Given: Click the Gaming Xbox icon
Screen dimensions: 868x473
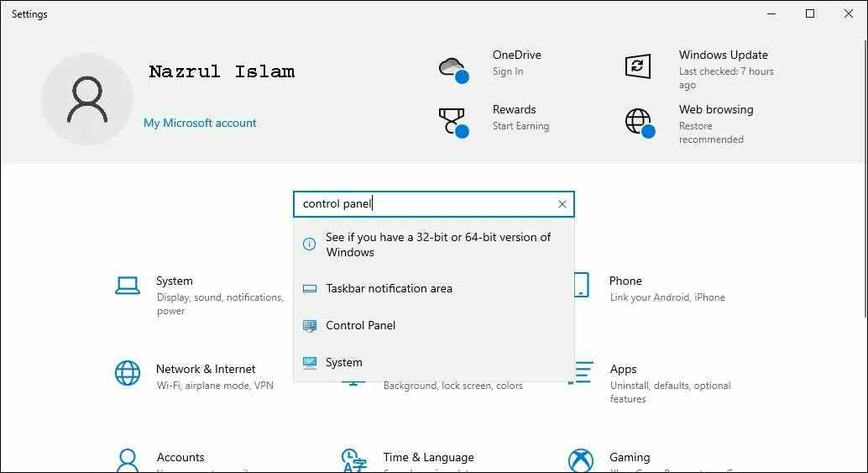Looking at the screenshot, I should click(581, 460).
